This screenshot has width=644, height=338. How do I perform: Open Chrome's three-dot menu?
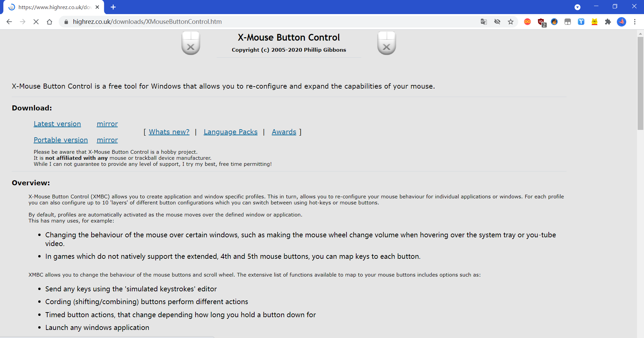pyautogui.click(x=635, y=21)
